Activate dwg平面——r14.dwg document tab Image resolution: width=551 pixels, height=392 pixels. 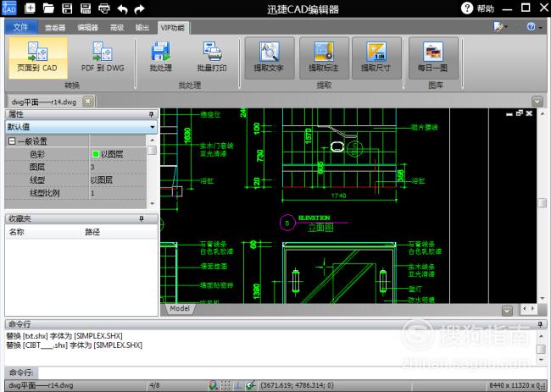coord(44,102)
